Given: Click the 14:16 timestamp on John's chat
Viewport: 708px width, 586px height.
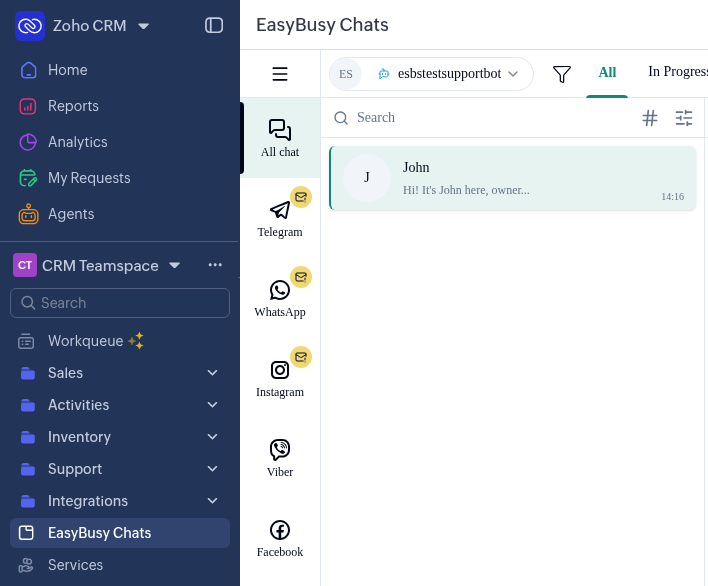Looking at the screenshot, I should (672, 197).
